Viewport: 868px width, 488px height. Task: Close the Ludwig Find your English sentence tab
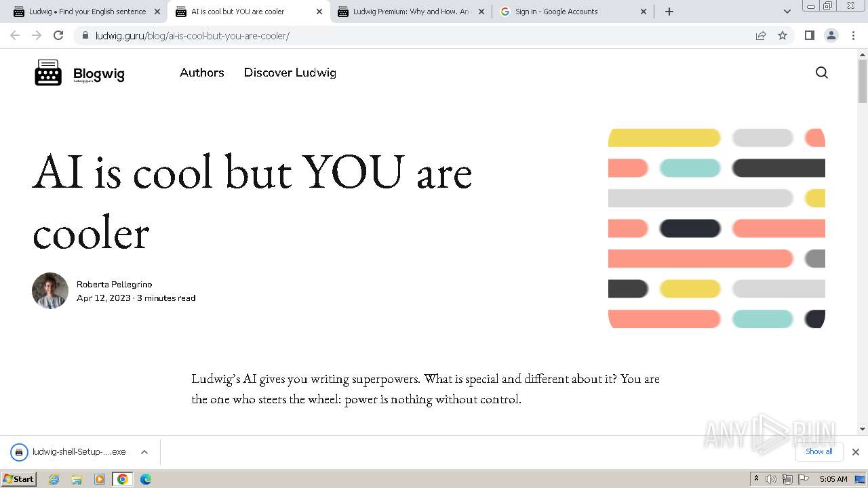pos(157,12)
